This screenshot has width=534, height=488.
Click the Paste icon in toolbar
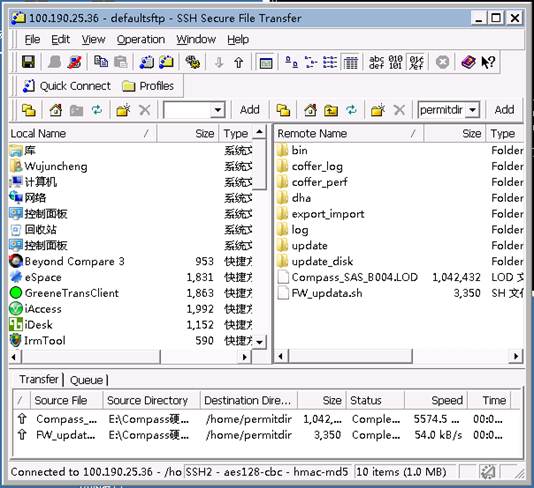(121, 62)
